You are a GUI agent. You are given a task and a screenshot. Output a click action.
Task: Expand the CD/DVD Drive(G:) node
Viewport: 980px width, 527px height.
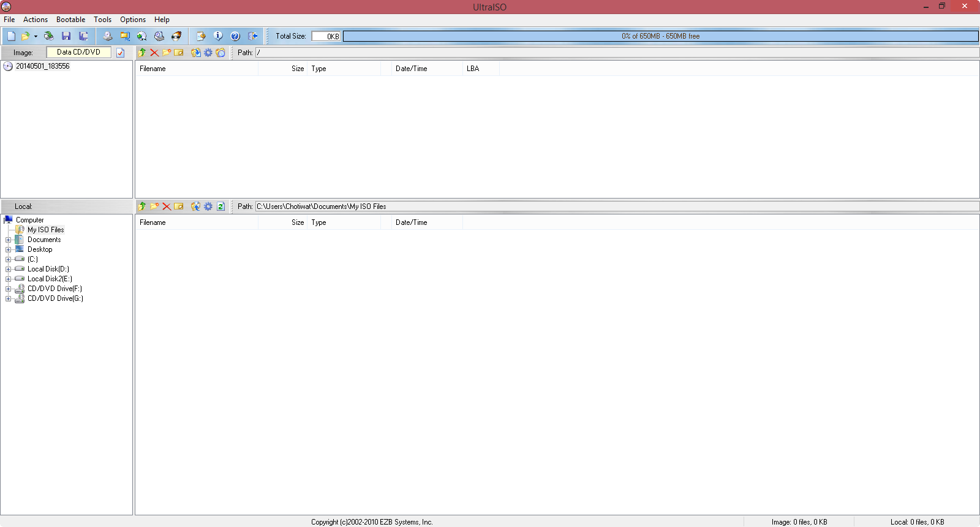click(9, 298)
